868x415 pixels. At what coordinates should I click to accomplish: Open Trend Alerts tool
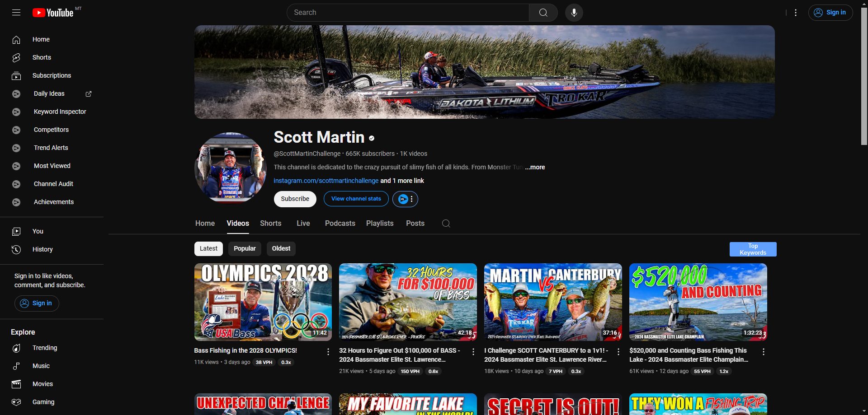point(52,148)
